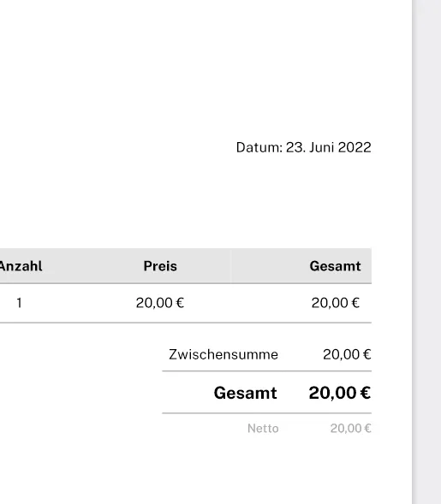Click the bold Gesamt label
Screen dimensions: 441x504
pyautogui.click(x=246, y=393)
